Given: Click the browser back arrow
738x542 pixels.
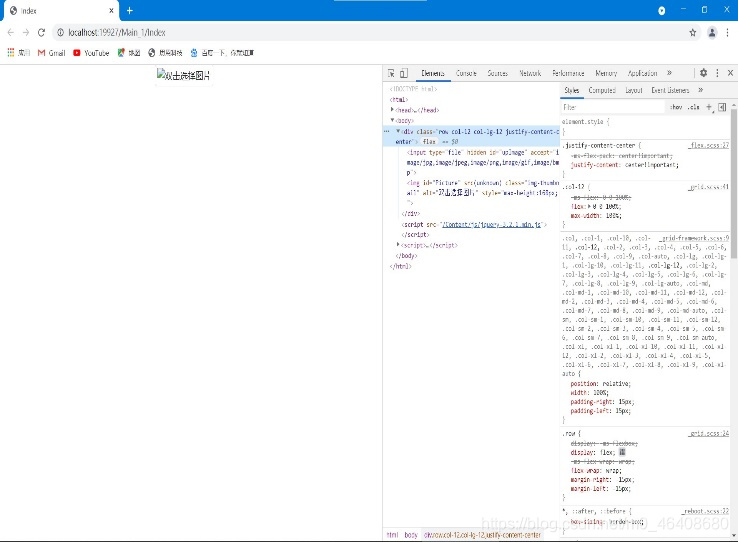Looking at the screenshot, I should [10, 32].
